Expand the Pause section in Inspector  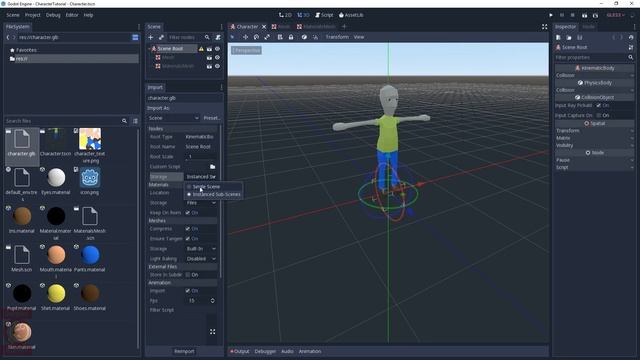[x=594, y=160]
